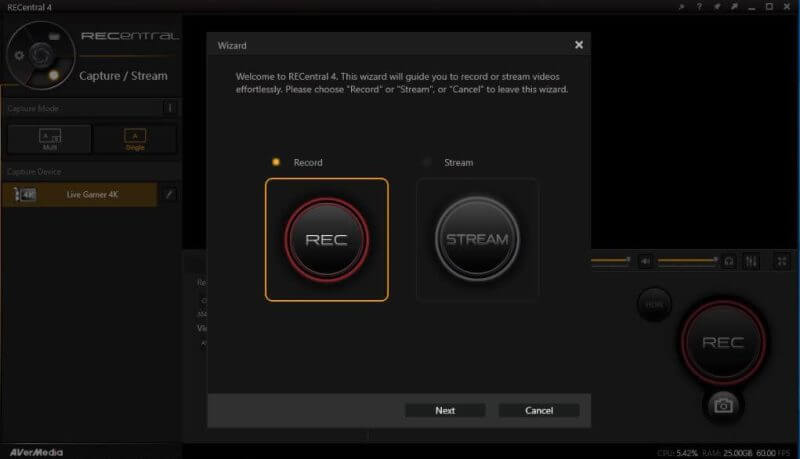800x459 pixels.
Task: Click the arrow icon before minimize in title bar
Action: click(734, 7)
